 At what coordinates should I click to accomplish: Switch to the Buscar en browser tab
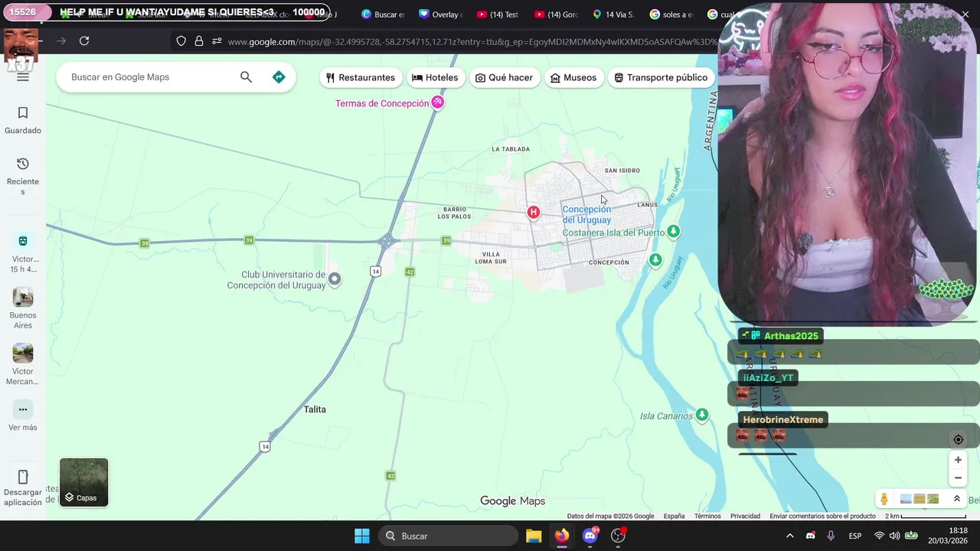(384, 15)
